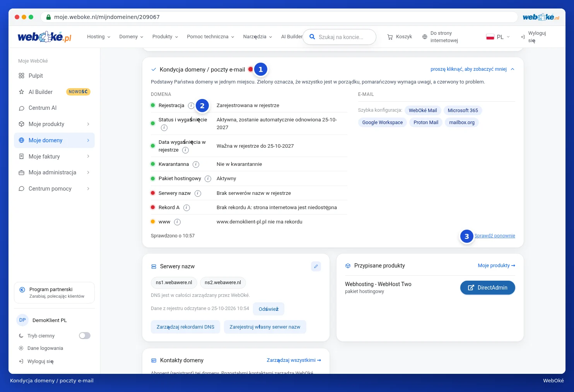574x392 pixels.
Task: Open Narzędzia in the top menu
Action: coord(258,37)
